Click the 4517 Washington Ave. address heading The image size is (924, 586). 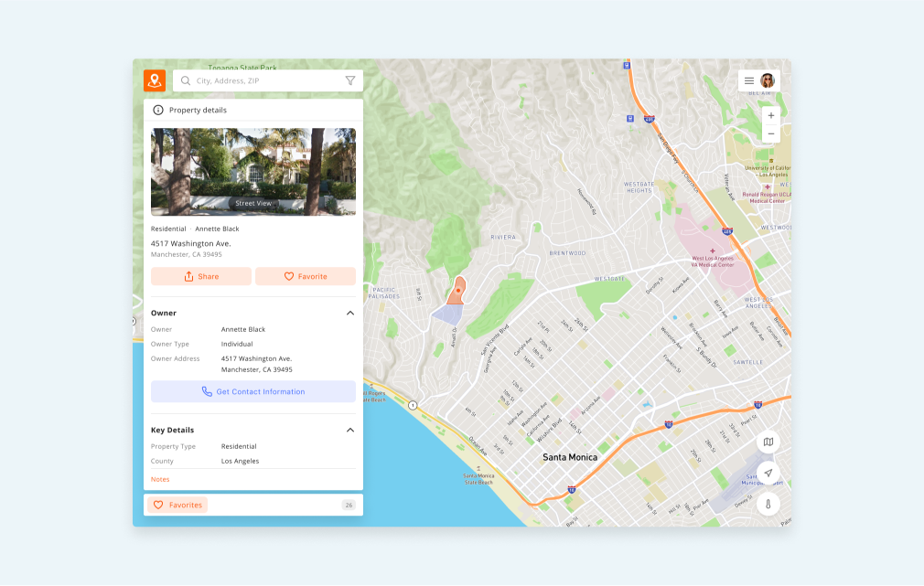click(x=191, y=243)
